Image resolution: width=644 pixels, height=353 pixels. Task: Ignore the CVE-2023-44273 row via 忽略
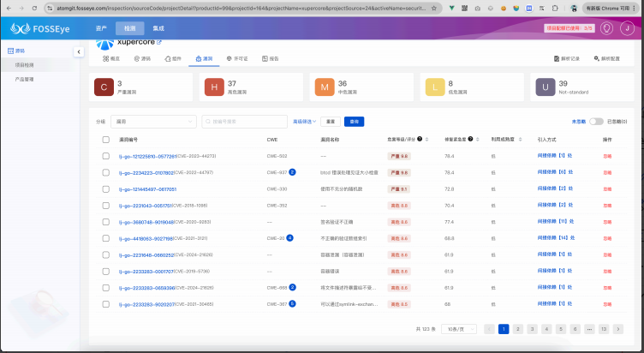(607, 156)
